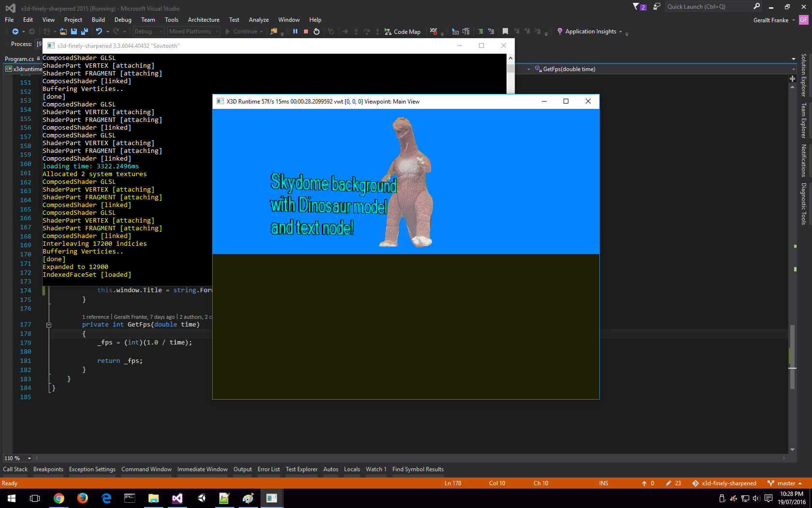This screenshot has width=812, height=508.
Task: Click the Find in Files toolbar icon
Action: [x=274, y=31]
